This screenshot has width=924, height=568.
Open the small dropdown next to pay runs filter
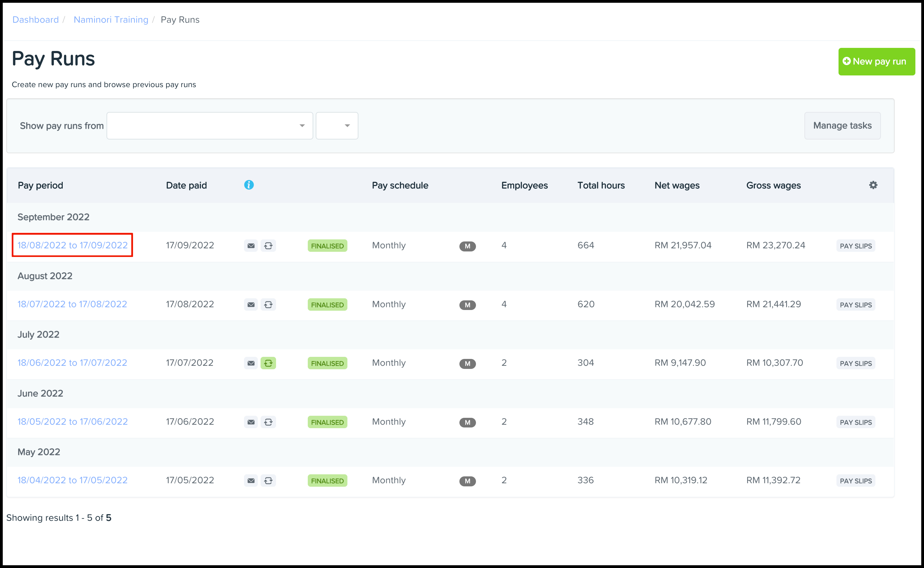point(337,125)
